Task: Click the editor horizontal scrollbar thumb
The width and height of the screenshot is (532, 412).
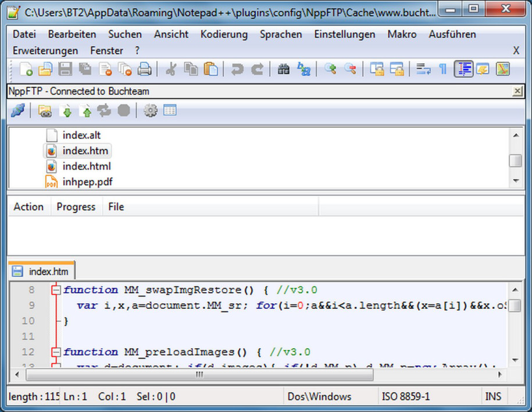Action: [199, 375]
